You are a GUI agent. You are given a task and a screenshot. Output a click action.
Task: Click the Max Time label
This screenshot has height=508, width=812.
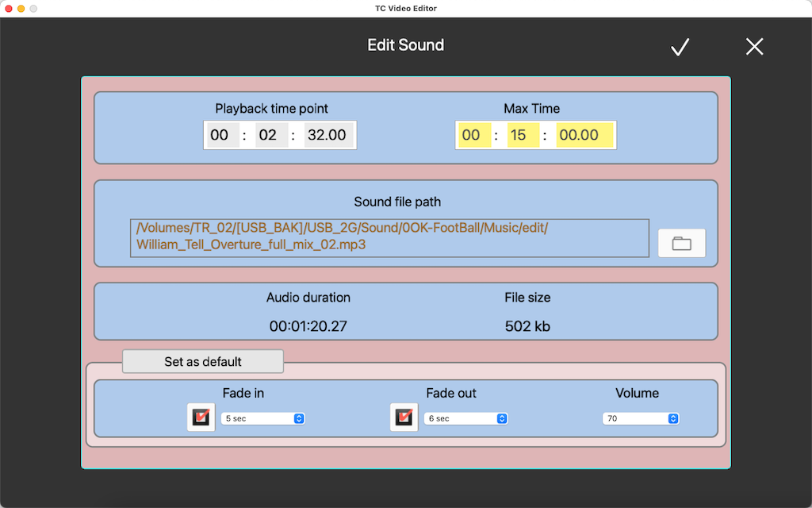pos(532,108)
